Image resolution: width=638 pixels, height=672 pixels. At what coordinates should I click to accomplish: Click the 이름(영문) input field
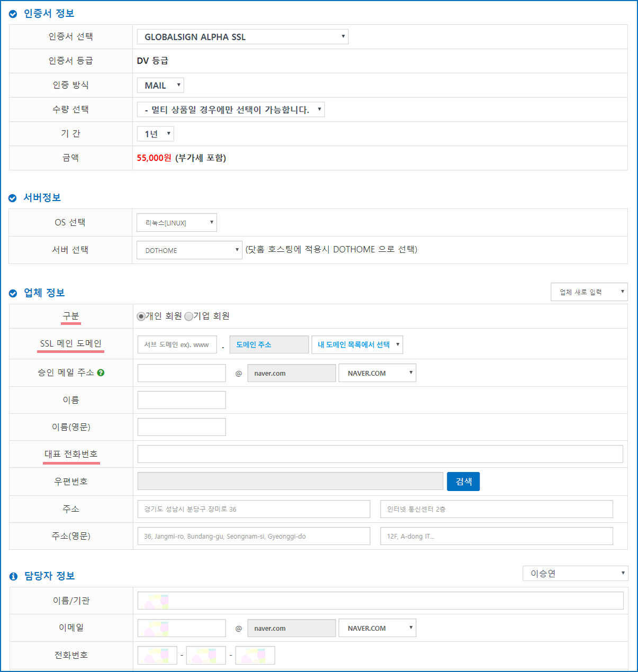pos(182,427)
